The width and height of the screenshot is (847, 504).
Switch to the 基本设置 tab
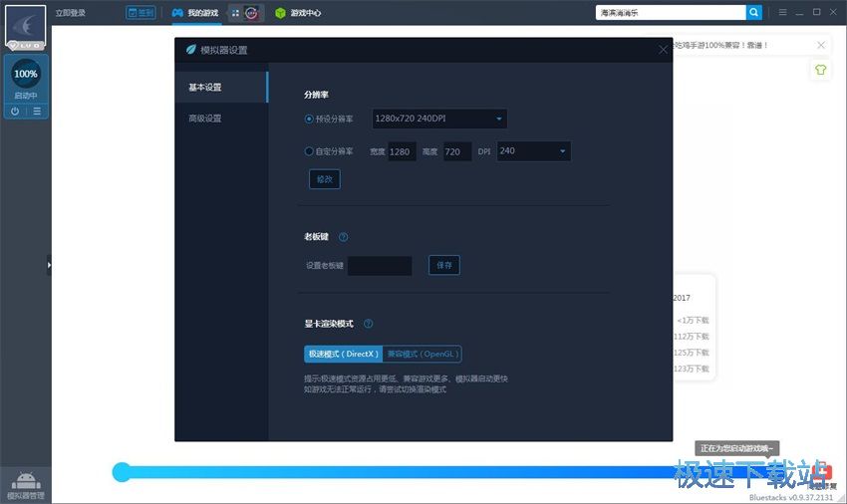pyautogui.click(x=221, y=87)
